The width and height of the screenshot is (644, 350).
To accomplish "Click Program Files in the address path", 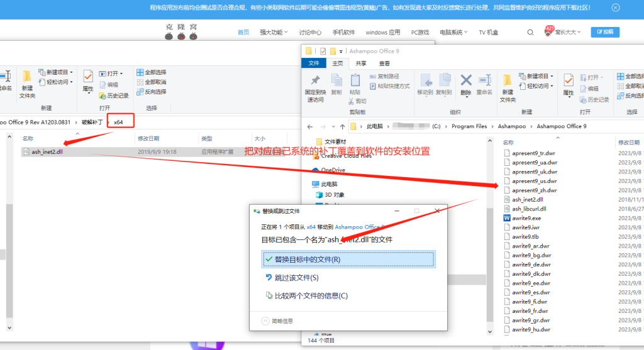I will (469, 126).
